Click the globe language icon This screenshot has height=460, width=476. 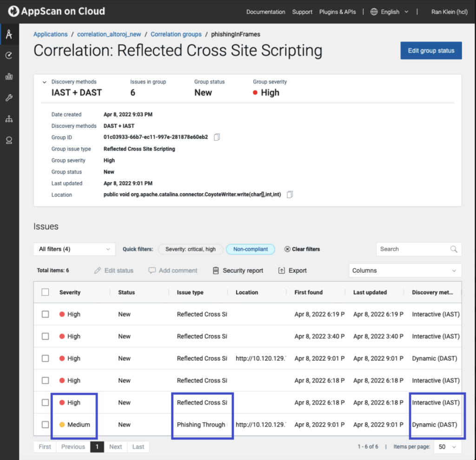(x=374, y=12)
